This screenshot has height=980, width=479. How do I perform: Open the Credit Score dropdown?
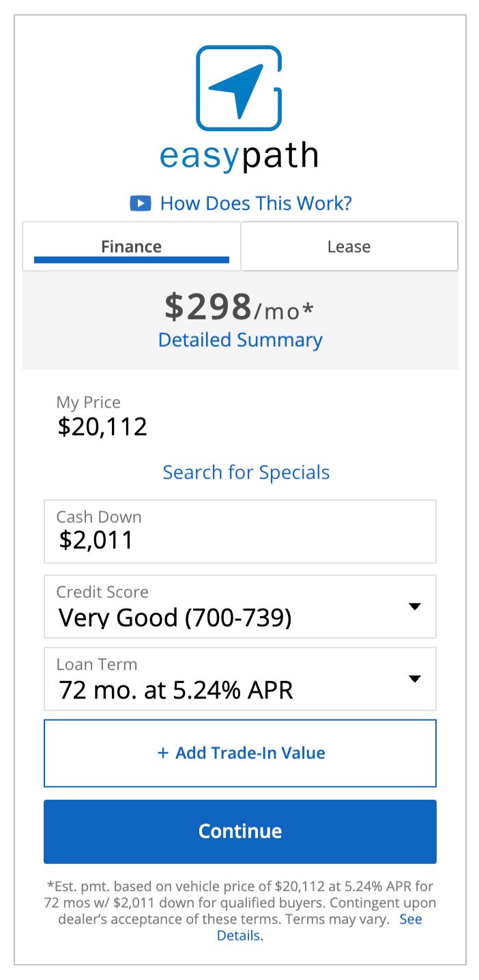(x=239, y=607)
